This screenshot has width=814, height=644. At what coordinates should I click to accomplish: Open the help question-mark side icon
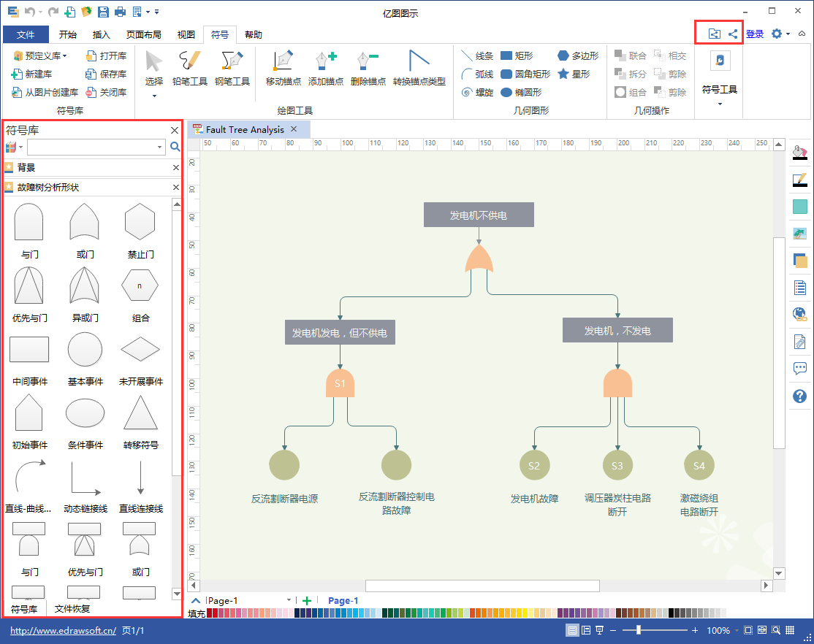point(799,396)
